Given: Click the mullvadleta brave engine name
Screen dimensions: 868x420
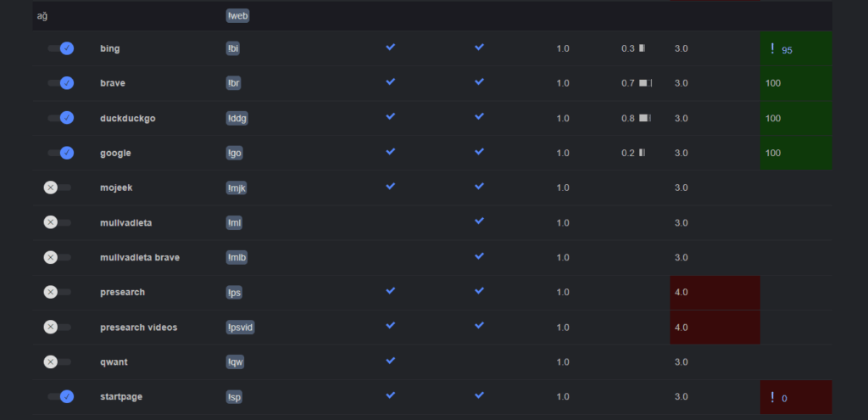Looking at the screenshot, I should tap(140, 257).
